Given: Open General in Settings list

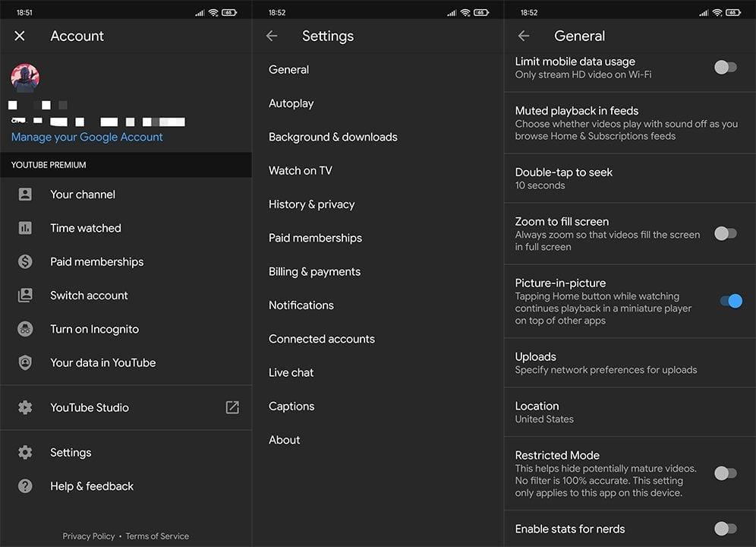Looking at the screenshot, I should tap(378, 70).
